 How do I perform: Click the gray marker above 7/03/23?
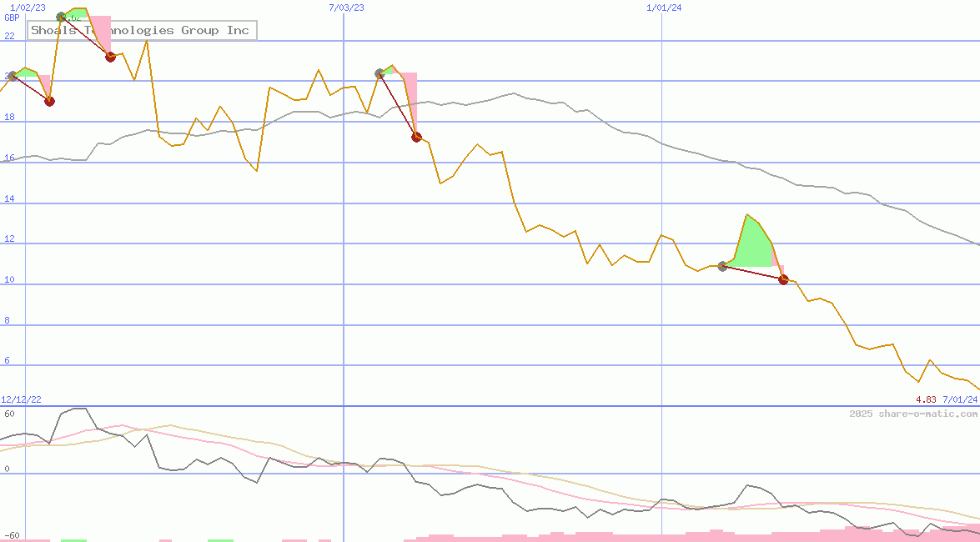[379, 74]
